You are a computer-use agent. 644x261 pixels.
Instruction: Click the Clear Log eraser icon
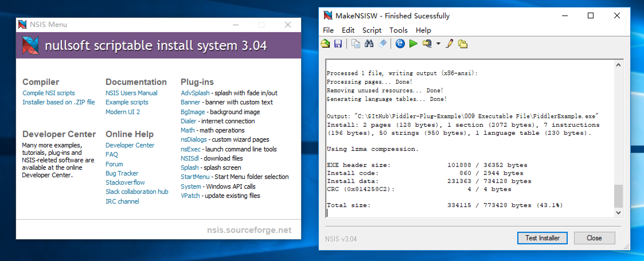click(383, 44)
